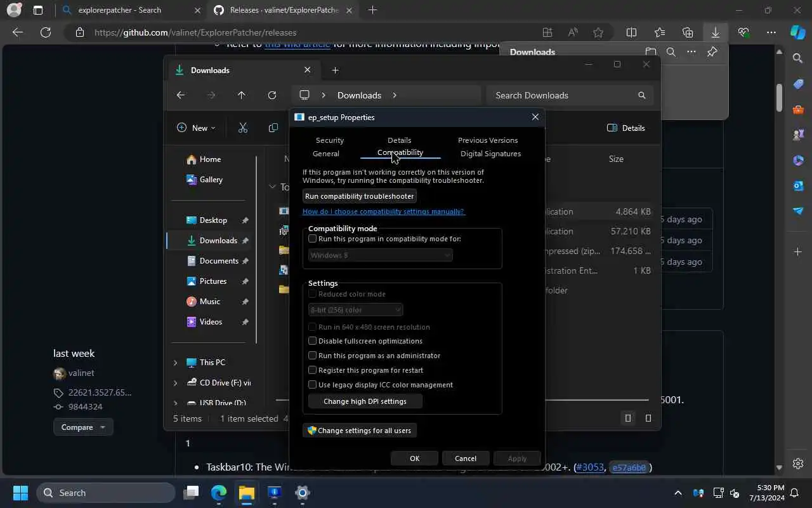
Task: Open Microsoft Edge from taskbar
Action: (x=219, y=493)
